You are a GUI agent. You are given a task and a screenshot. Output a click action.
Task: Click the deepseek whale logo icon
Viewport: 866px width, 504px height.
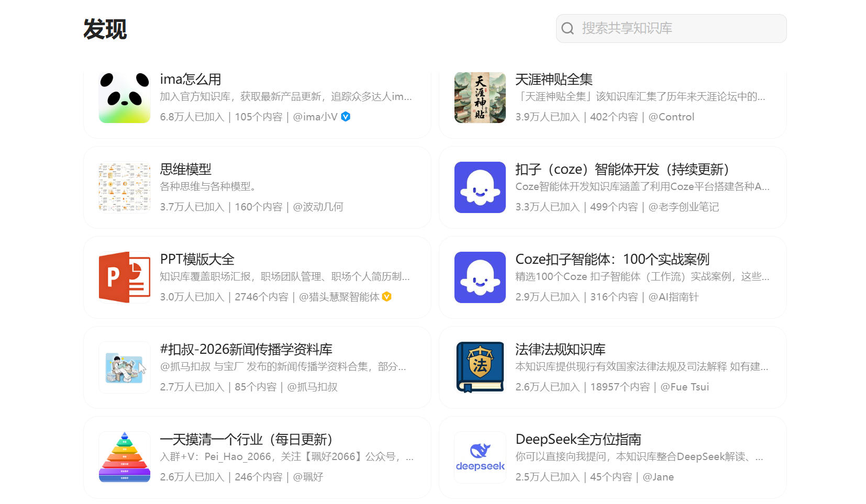pos(480,457)
